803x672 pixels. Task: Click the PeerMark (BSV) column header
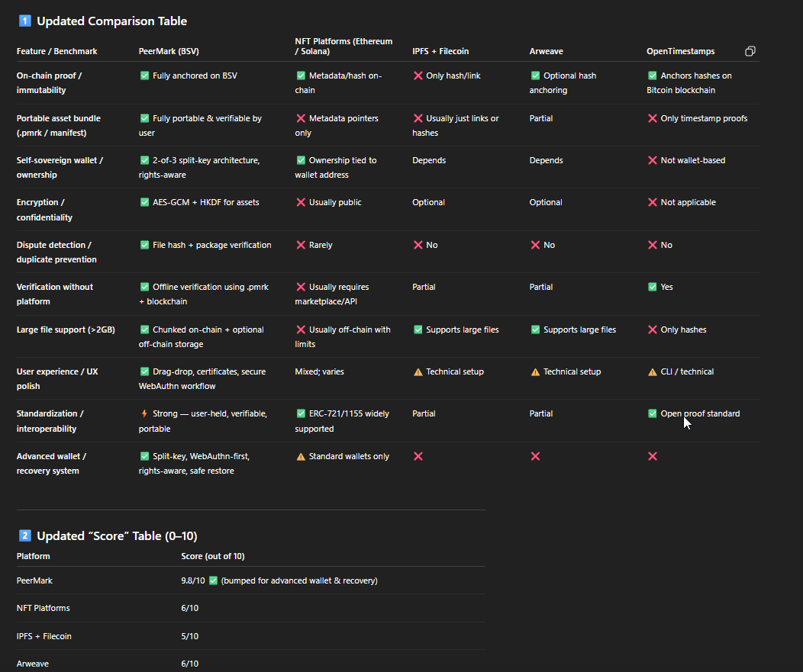click(169, 51)
